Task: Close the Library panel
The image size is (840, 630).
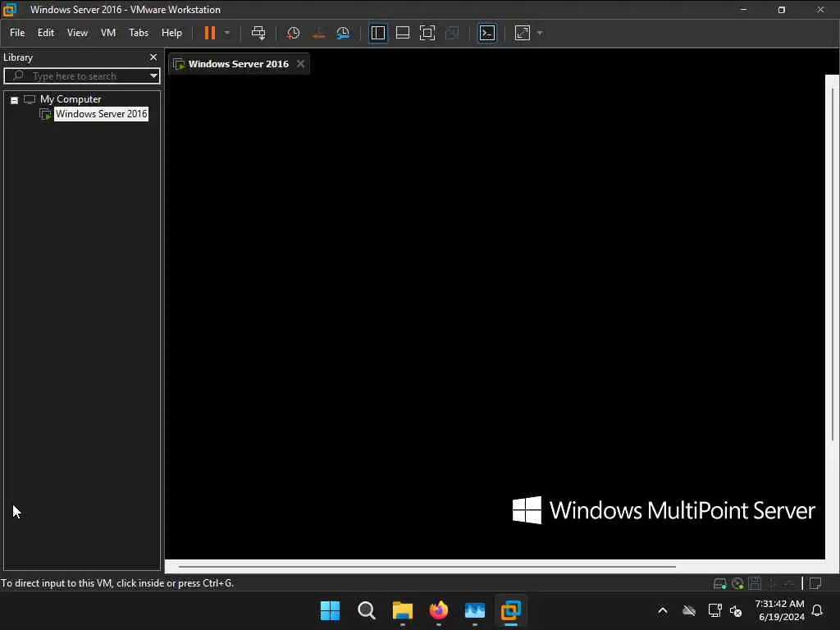Action: [x=153, y=57]
